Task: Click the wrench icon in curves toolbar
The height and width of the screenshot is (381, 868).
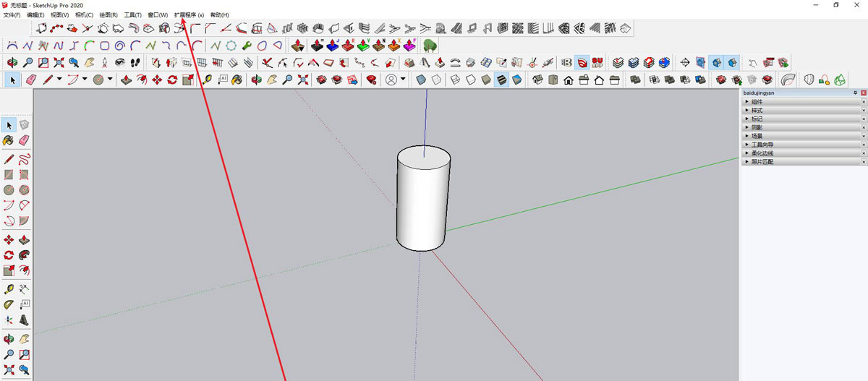Action: pos(247,46)
